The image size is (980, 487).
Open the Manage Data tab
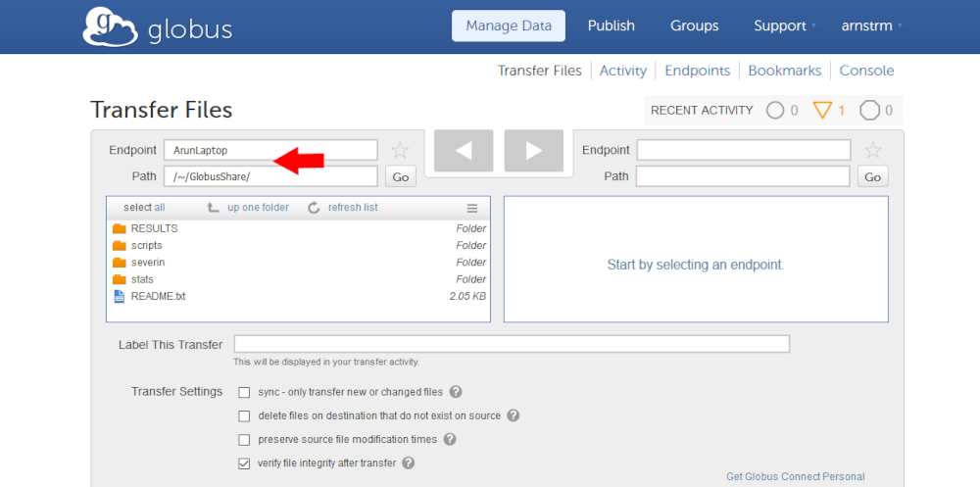point(508,26)
